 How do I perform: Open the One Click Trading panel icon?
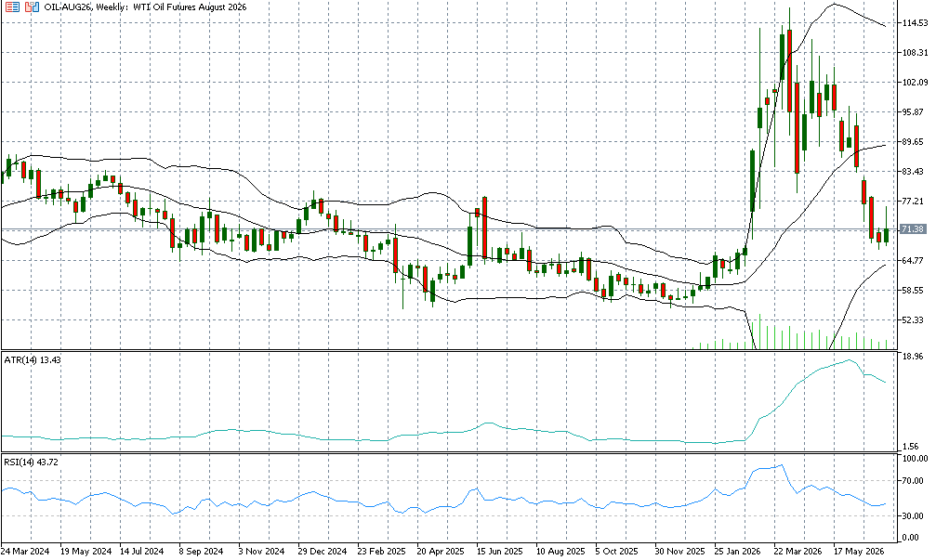coord(33,7)
